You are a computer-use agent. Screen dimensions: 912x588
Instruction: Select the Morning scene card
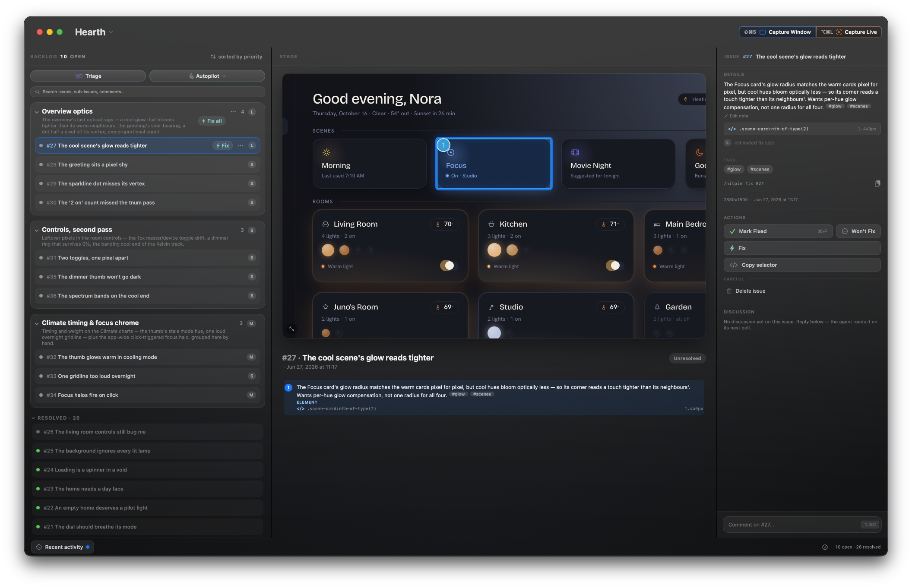click(369, 164)
